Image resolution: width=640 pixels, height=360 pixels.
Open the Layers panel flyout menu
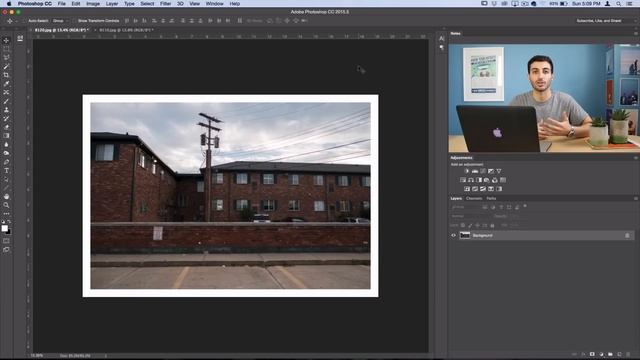point(636,198)
